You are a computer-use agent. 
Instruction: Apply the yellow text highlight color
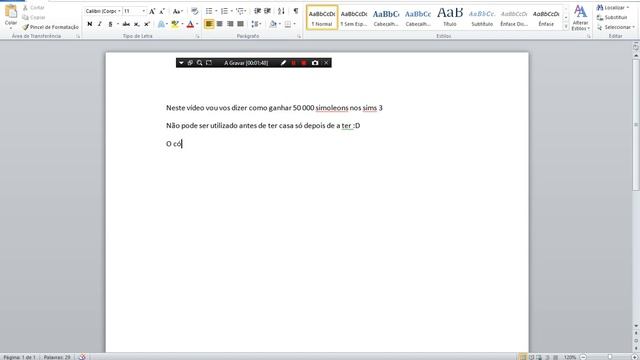(x=175, y=24)
